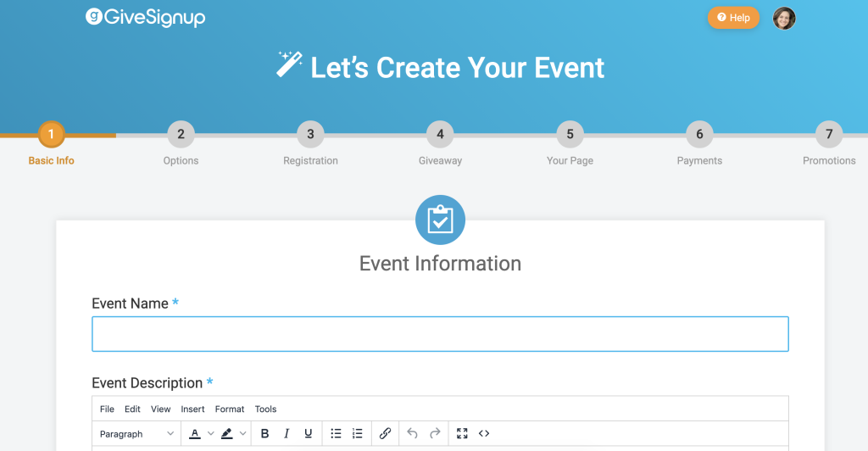
Task: Click the Help button
Action: pos(733,18)
